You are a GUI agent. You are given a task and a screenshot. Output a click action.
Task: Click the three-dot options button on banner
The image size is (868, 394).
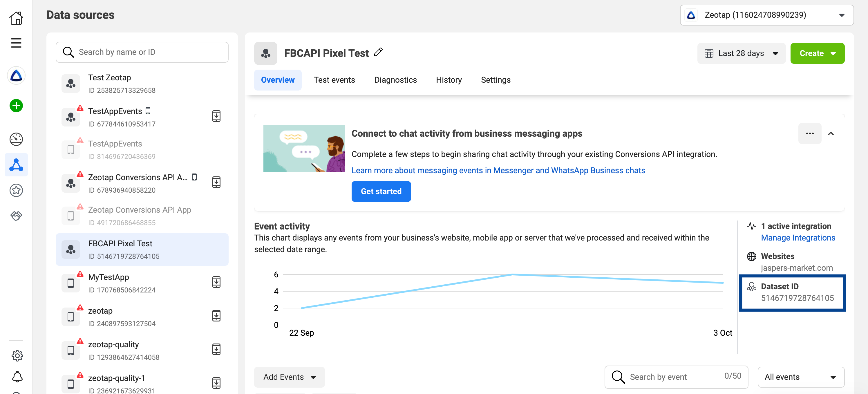click(809, 133)
